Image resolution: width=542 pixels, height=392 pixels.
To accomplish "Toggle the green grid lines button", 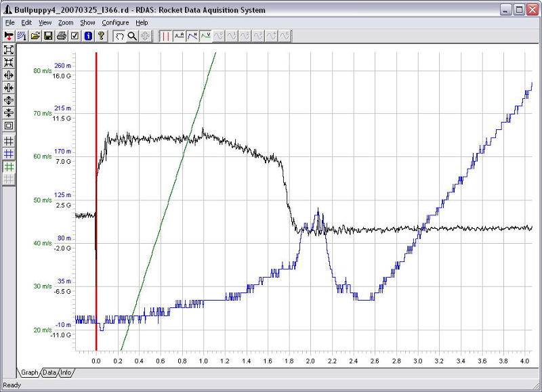I will click(9, 167).
